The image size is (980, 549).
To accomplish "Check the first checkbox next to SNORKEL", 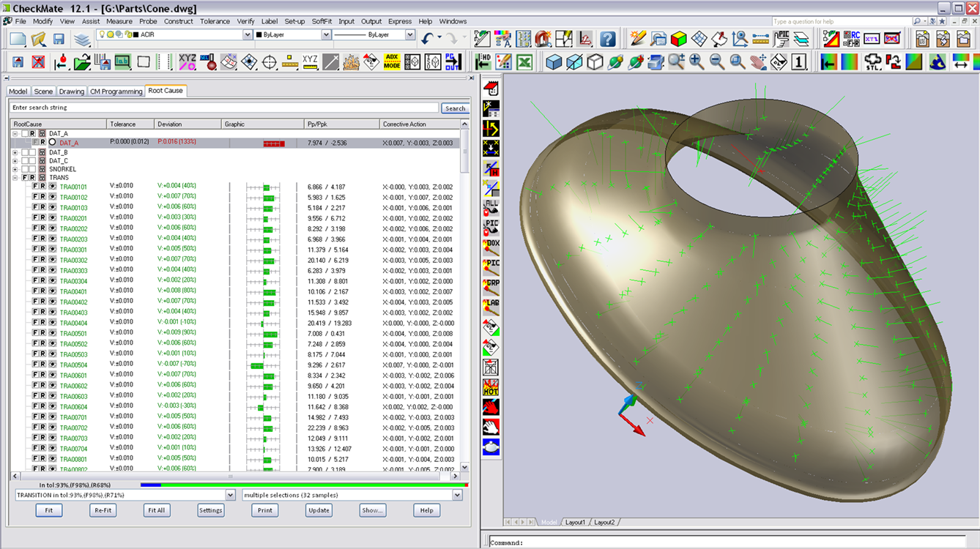I will (x=24, y=169).
